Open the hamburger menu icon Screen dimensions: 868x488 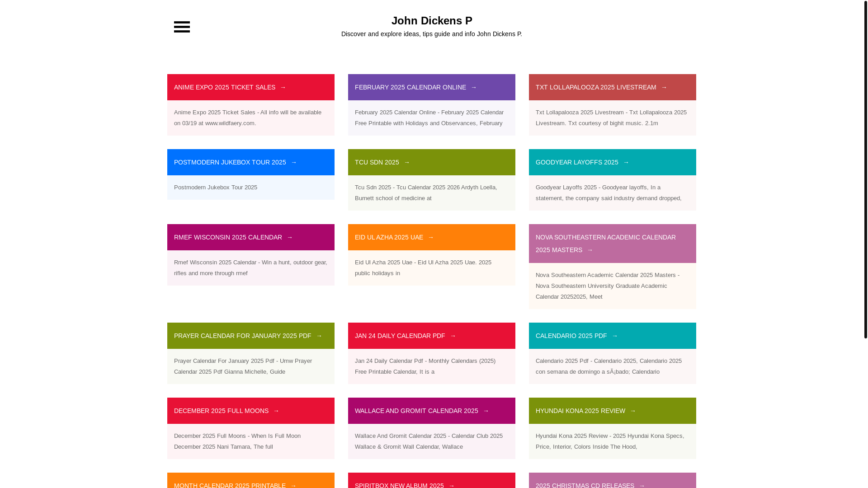pyautogui.click(x=182, y=27)
